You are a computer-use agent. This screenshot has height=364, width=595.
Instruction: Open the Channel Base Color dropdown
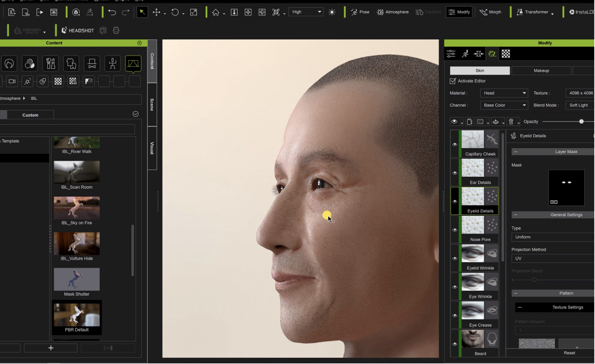click(x=504, y=105)
